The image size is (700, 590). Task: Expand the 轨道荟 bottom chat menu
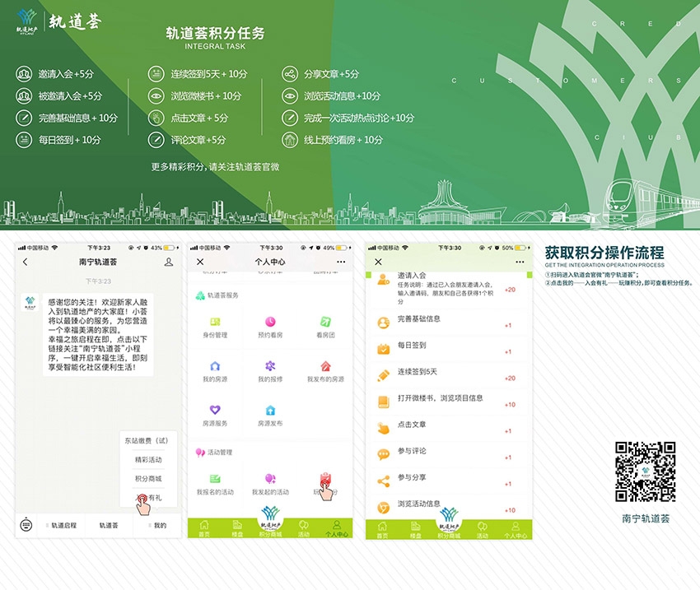[x=109, y=525]
